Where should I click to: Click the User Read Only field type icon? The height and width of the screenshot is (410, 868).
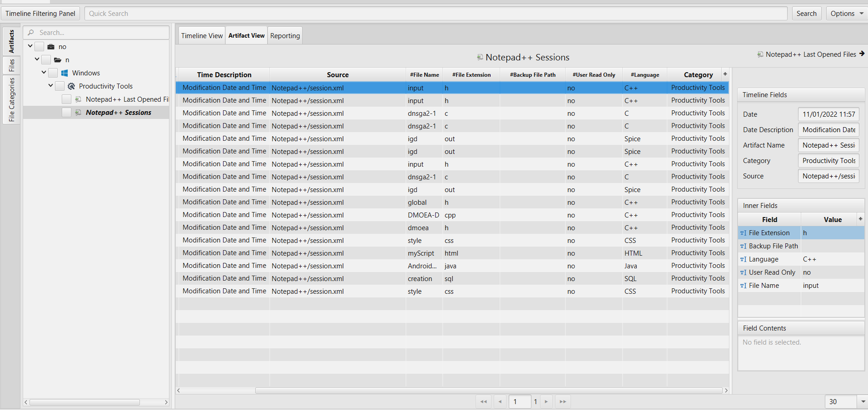(x=743, y=272)
